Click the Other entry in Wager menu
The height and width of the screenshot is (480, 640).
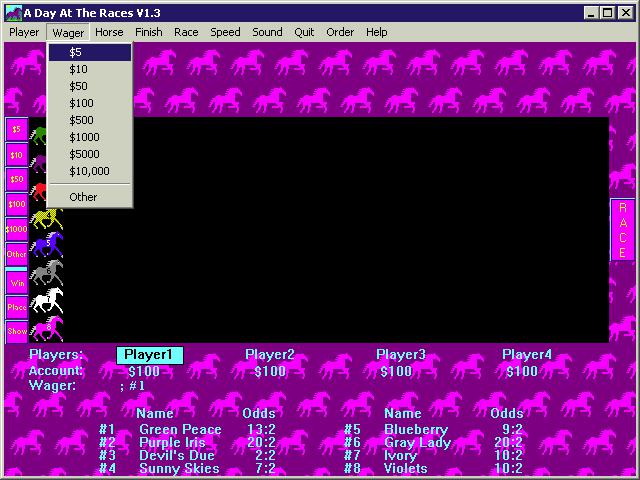83,197
